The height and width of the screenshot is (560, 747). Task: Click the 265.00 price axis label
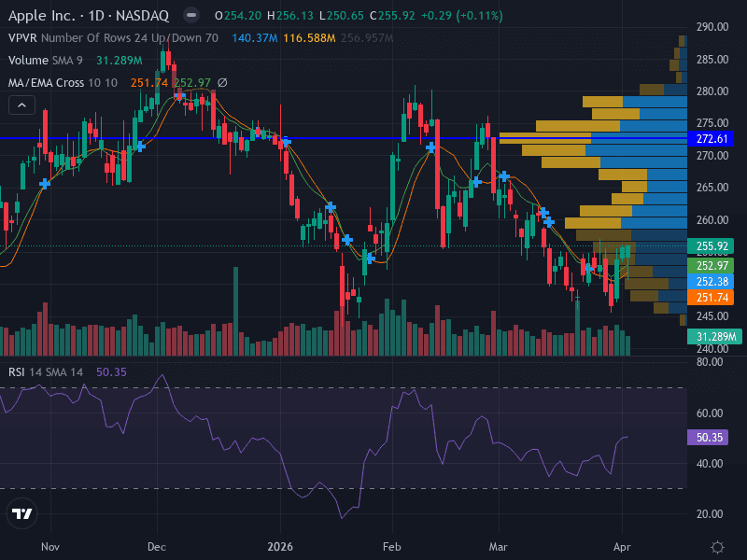tap(712, 188)
